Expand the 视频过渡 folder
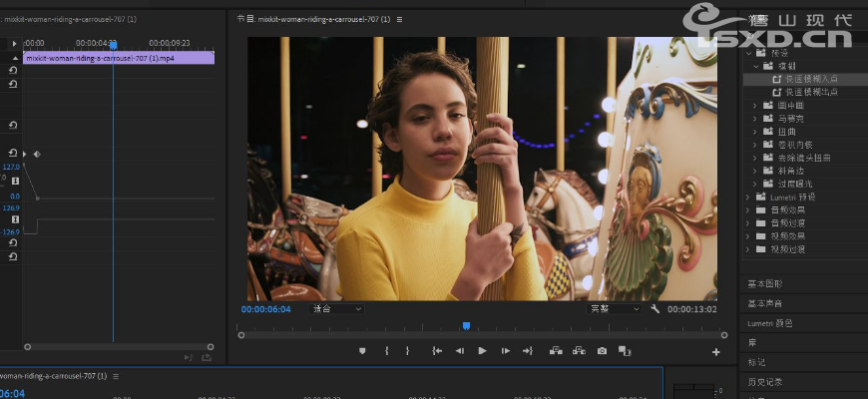 click(x=747, y=249)
